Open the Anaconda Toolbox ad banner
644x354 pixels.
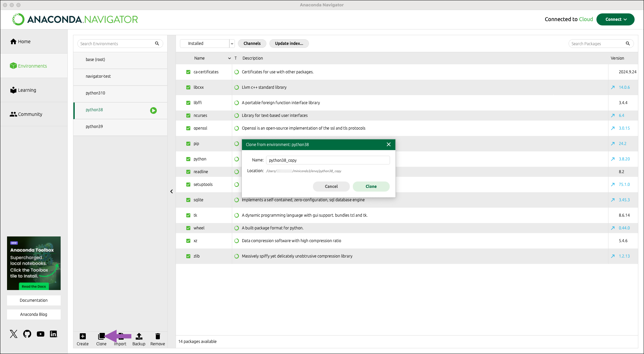34,263
